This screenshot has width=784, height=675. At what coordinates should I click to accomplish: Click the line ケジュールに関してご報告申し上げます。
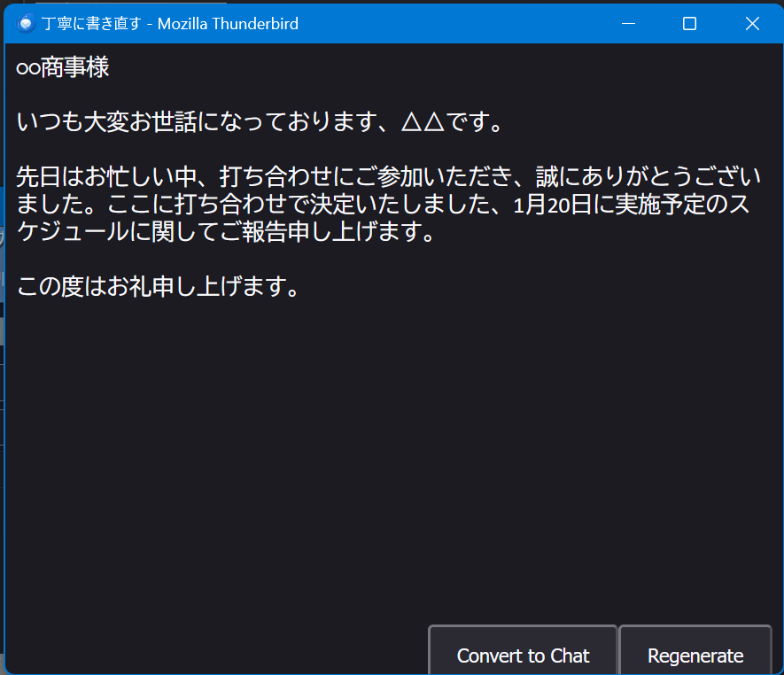226,231
